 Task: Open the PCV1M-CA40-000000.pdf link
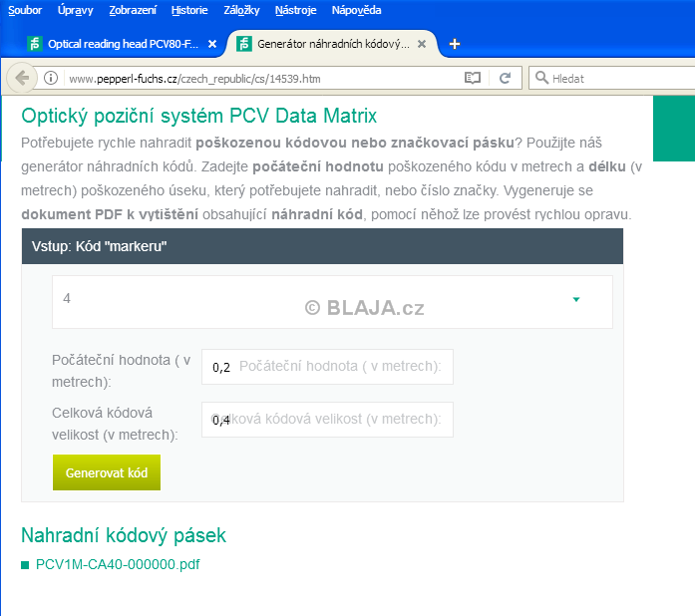tap(118, 564)
